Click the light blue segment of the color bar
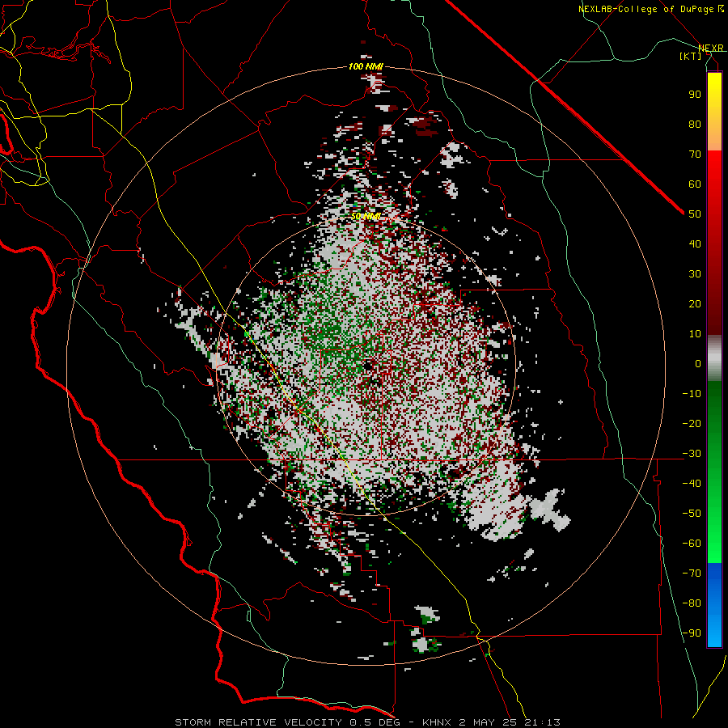The width and height of the screenshot is (728, 728). [714, 635]
